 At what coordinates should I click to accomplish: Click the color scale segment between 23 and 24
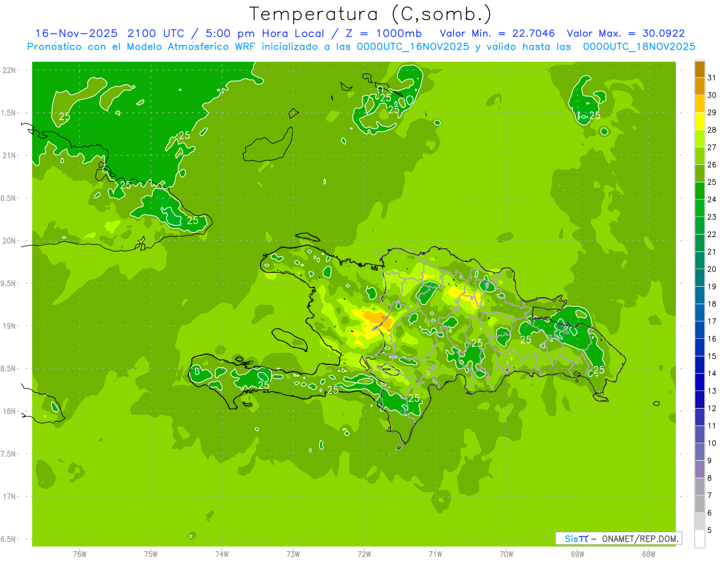tap(699, 209)
